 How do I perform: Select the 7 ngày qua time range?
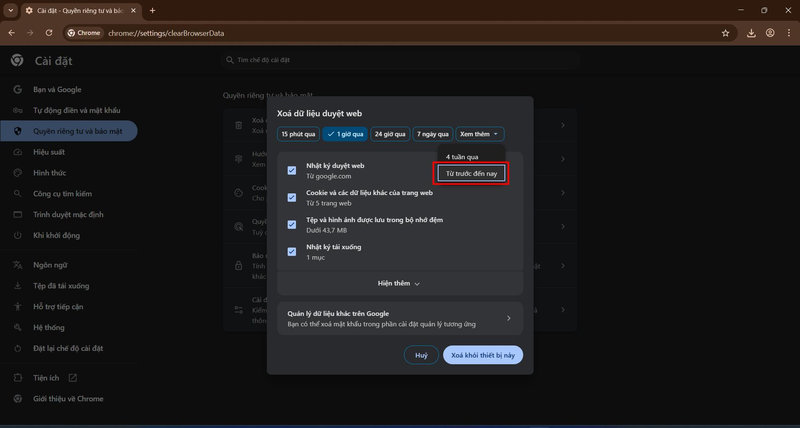coord(433,134)
